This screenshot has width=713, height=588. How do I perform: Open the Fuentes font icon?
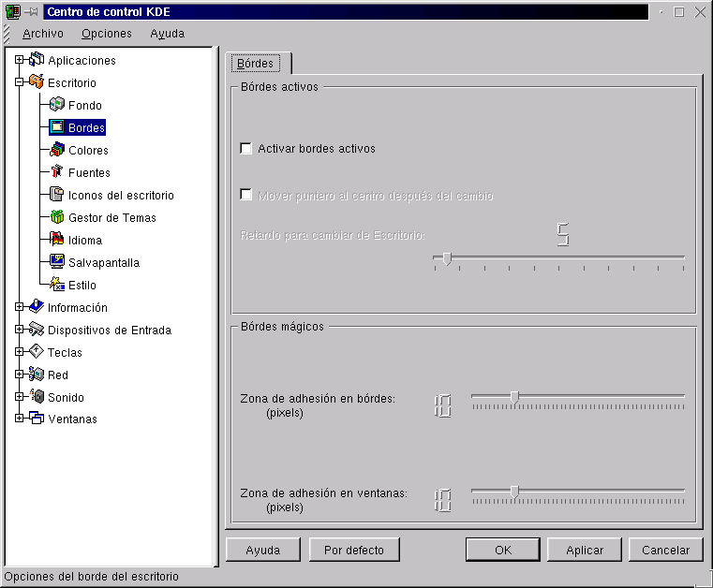click(56, 172)
